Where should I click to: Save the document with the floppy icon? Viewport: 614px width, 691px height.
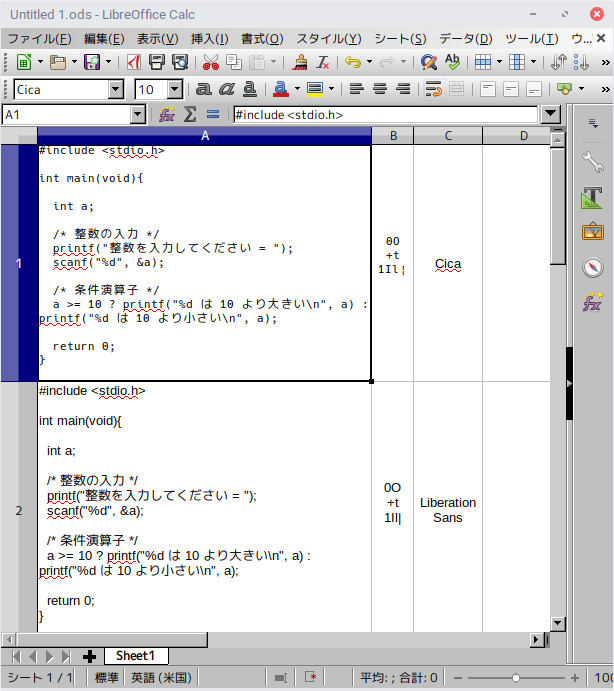92,62
